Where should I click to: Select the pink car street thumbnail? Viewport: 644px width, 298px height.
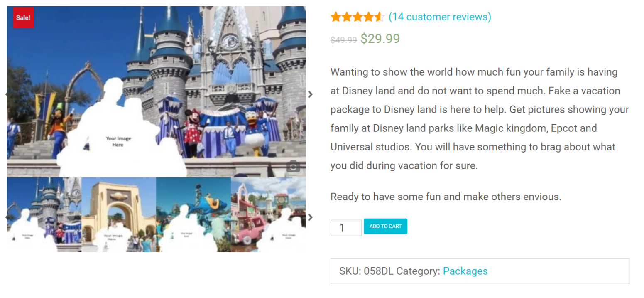click(x=268, y=215)
